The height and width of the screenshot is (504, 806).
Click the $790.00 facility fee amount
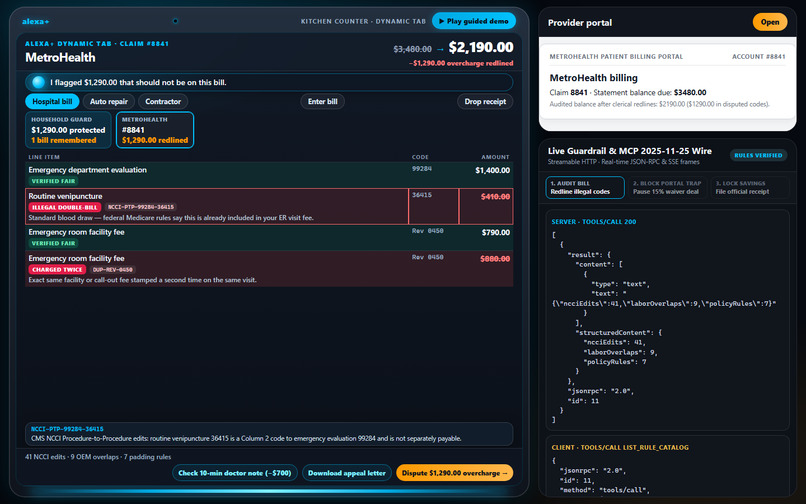tap(496, 232)
